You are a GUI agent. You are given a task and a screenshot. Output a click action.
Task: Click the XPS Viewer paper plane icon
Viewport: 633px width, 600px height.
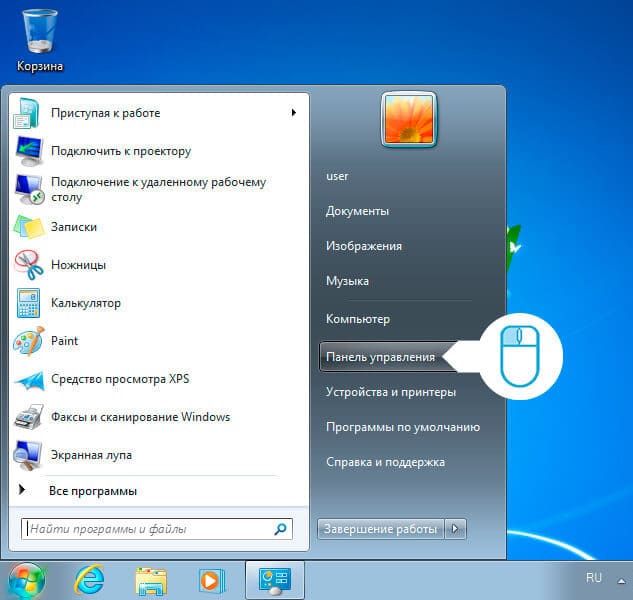(29, 380)
